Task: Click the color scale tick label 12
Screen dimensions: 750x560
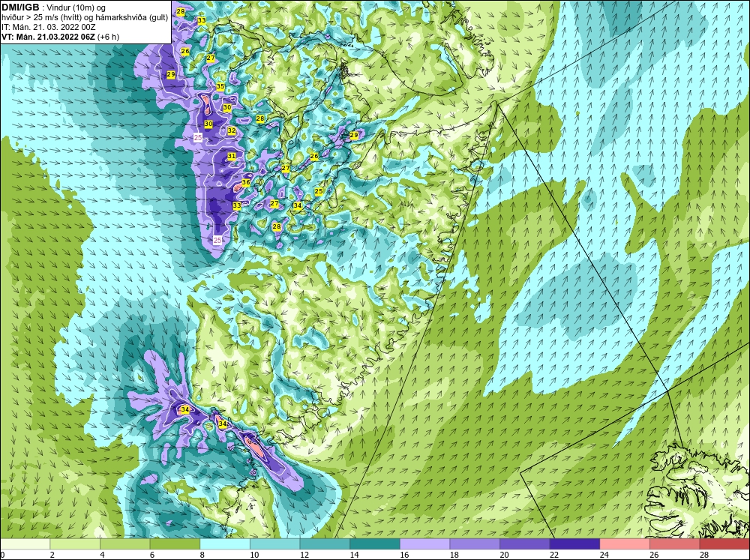Action: pos(304,555)
